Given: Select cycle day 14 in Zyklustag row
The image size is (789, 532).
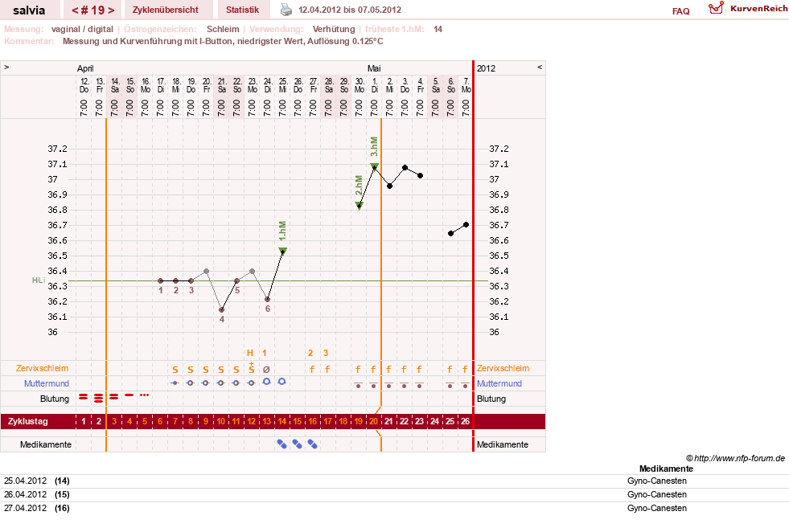Looking at the screenshot, I should pyautogui.click(x=282, y=421).
